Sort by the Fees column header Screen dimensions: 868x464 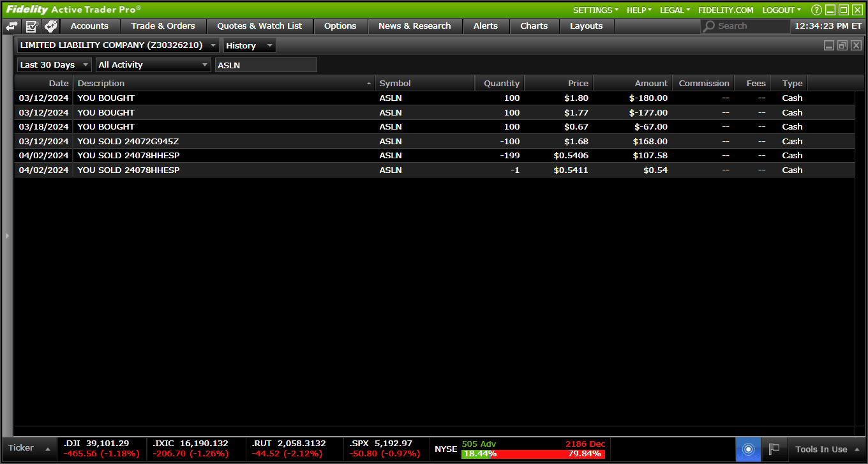pos(752,84)
